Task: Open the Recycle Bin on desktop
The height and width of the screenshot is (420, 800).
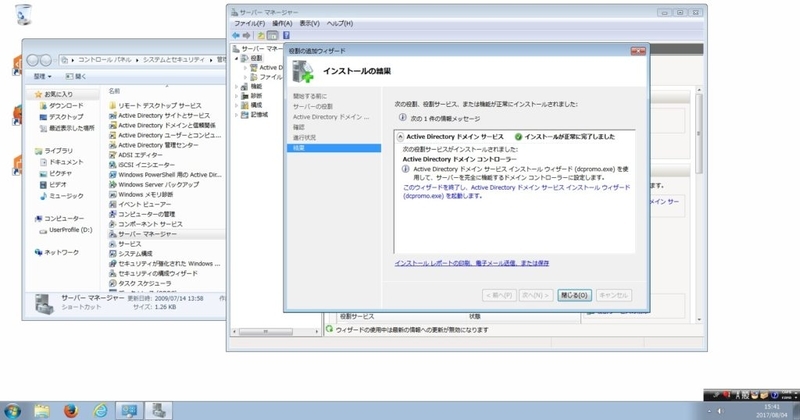Action: click(x=23, y=14)
